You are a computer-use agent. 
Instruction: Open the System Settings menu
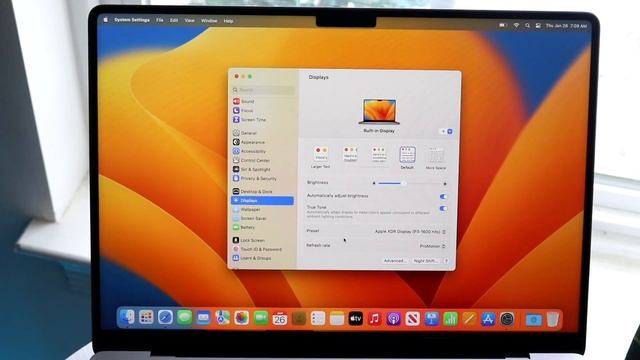pos(132,20)
